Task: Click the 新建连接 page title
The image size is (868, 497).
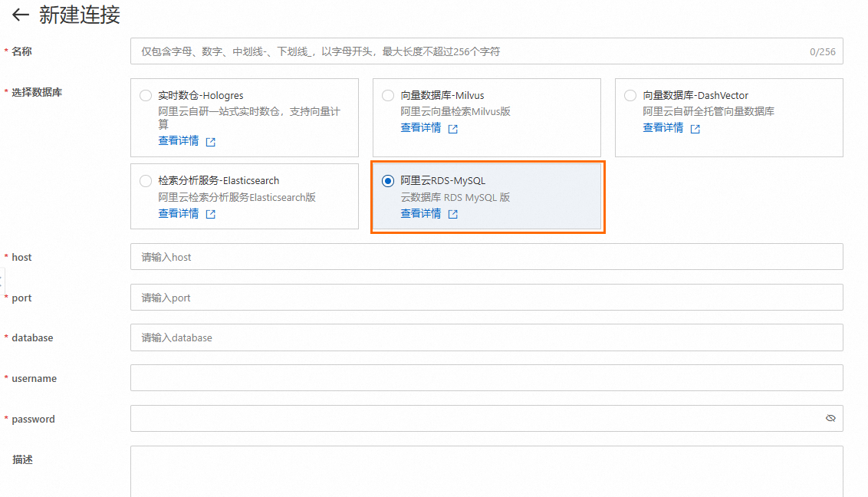Action: [x=80, y=15]
